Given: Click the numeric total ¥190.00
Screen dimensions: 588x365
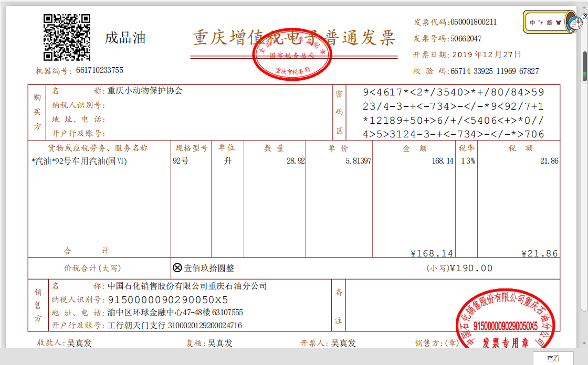Looking at the screenshot, I should click(x=471, y=269).
